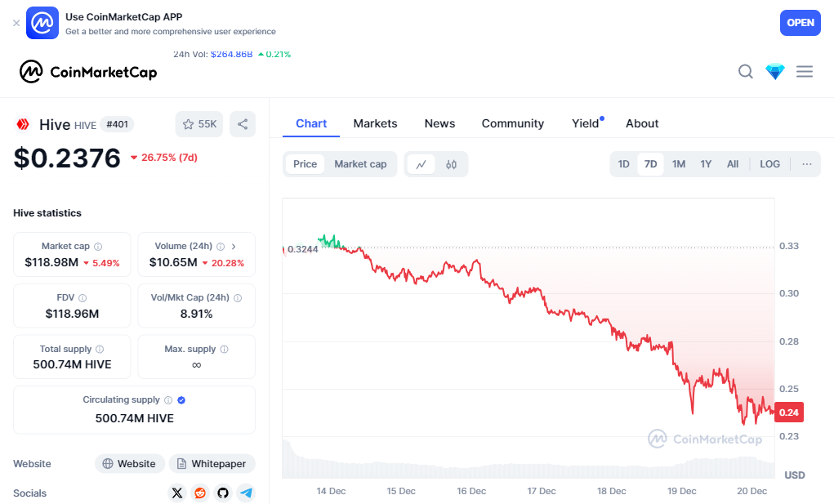Screen dimensions: 834x504
Task: Open the Whitepaper link
Action: [212, 464]
